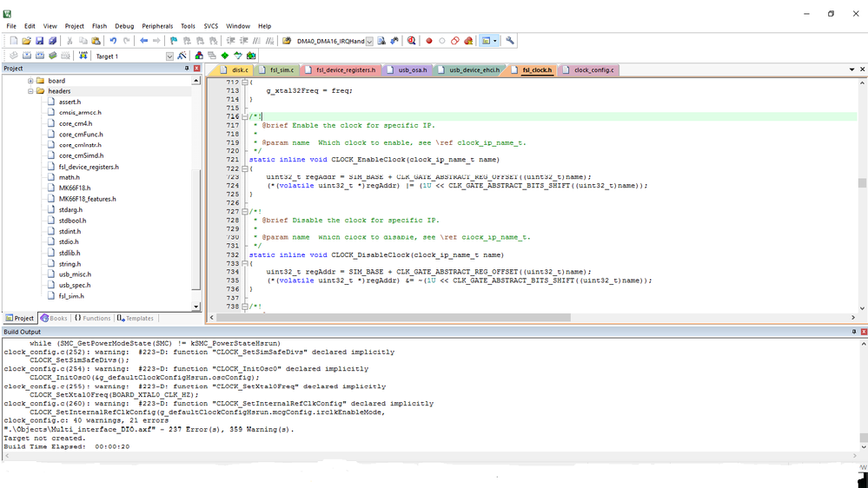Undo the last edit
This screenshot has width=868, height=488.
tap(114, 41)
